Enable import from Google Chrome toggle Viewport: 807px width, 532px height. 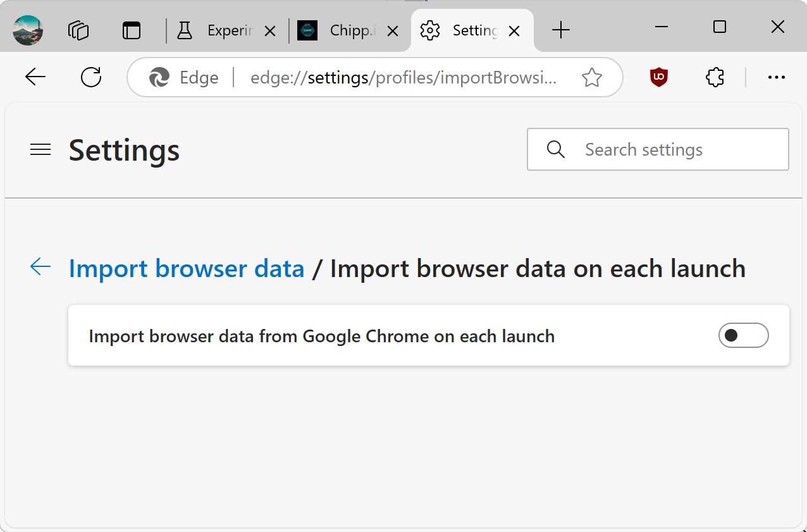point(743,335)
